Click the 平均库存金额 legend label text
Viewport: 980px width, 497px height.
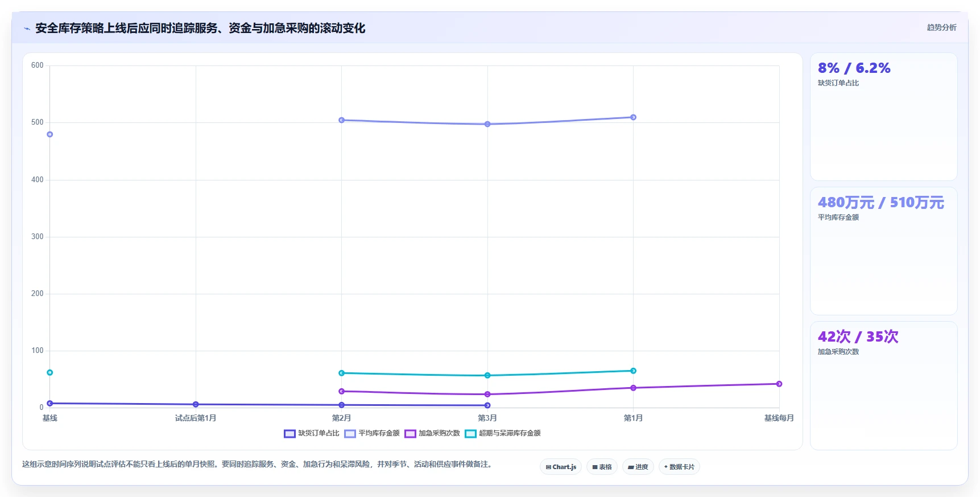point(379,433)
